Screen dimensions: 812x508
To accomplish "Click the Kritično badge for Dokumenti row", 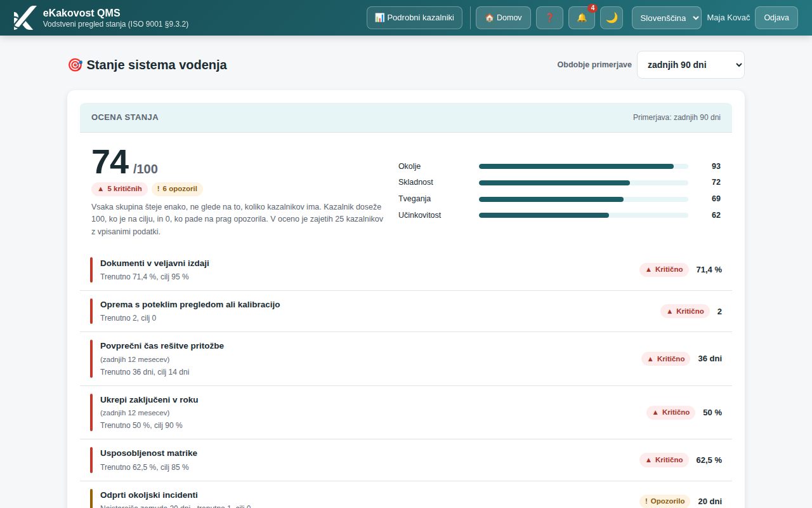I will (664, 270).
